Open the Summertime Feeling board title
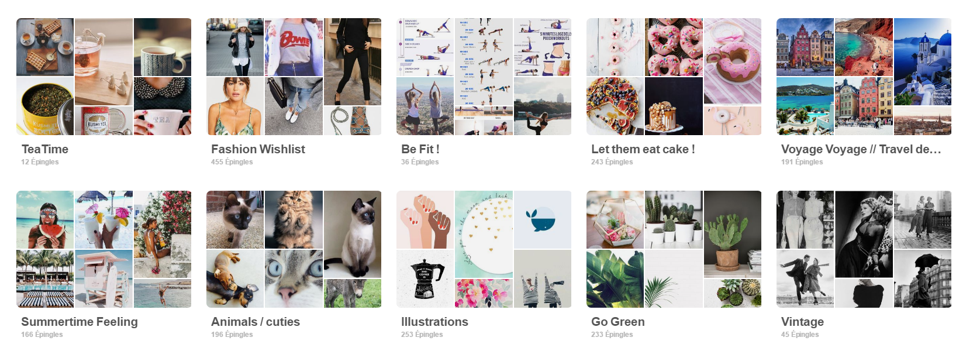The width and height of the screenshot is (980, 351). click(80, 322)
